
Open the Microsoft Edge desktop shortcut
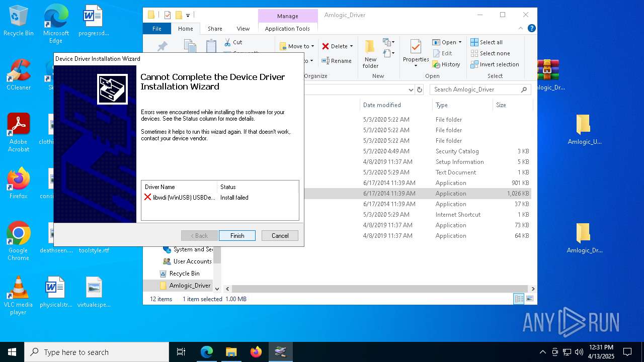click(56, 25)
